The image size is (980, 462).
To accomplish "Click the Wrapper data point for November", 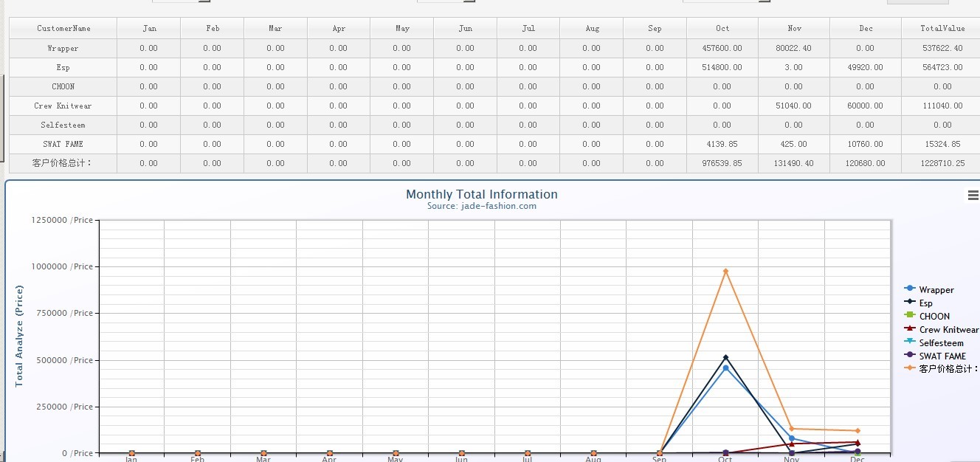I will pos(792,438).
